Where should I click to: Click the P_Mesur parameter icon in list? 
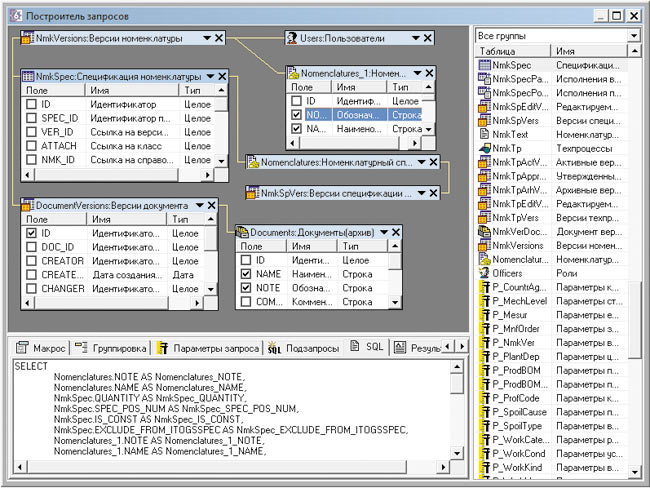[x=485, y=313]
